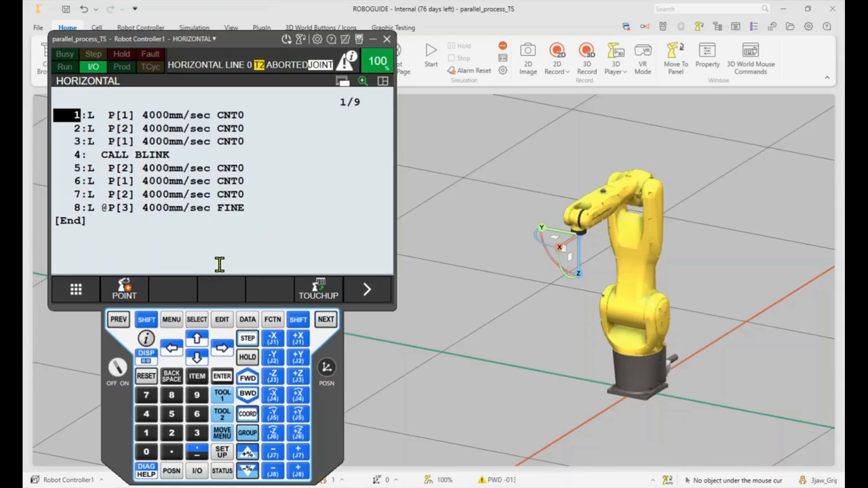Click the 2D Image camera icon
The image size is (868, 488).
coord(528,52)
